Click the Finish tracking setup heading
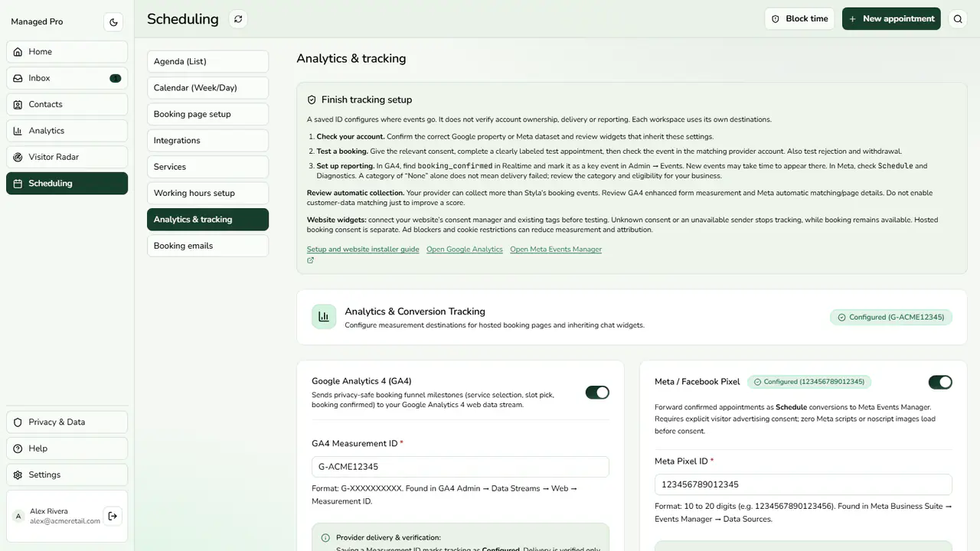The height and width of the screenshot is (551, 980). pyautogui.click(x=367, y=99)
